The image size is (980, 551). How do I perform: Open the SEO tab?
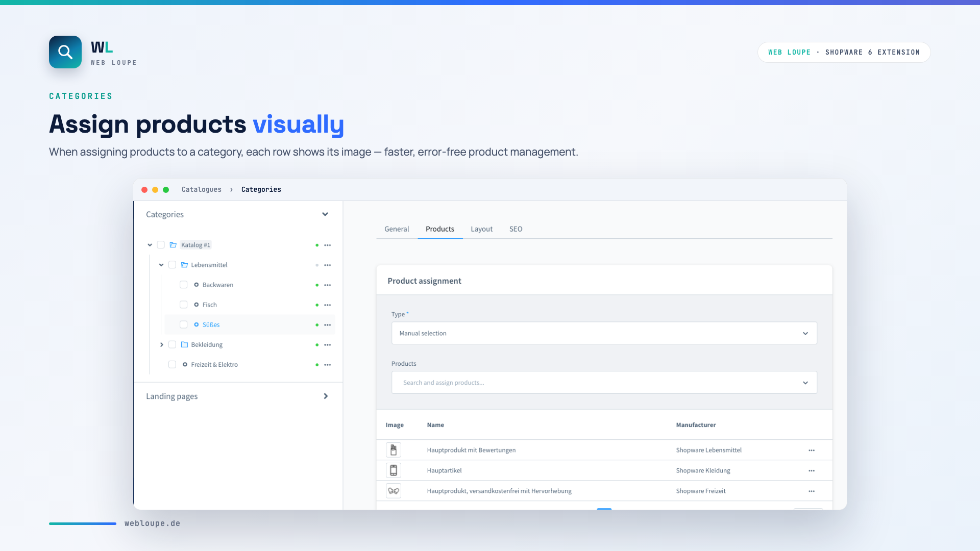click(516, 229)
